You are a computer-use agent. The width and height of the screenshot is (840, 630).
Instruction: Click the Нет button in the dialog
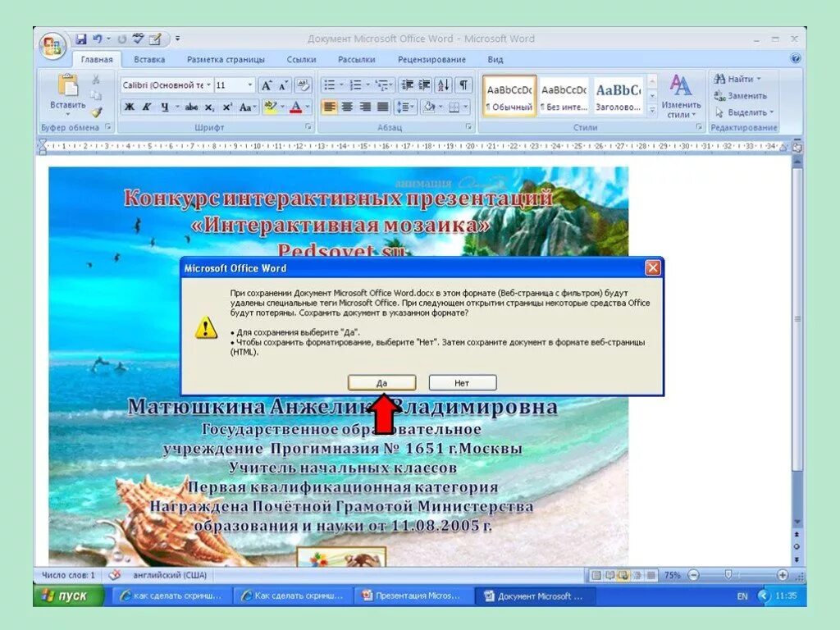pyautogui.click(x=463, y=383)
